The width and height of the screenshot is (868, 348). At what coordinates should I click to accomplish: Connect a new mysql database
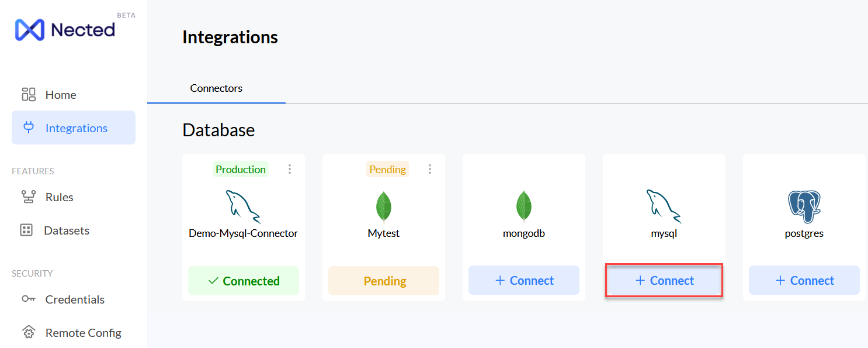[664, 281]
